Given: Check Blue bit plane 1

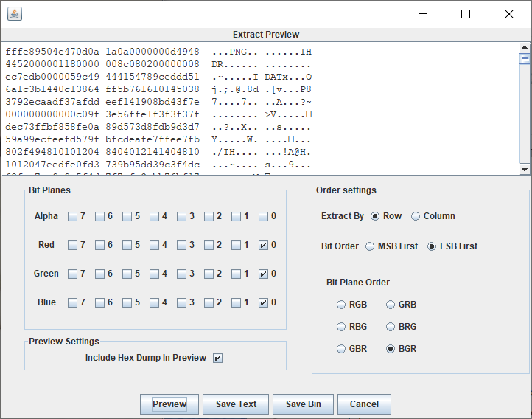Looking at the screenshot, I should point(236,303).
